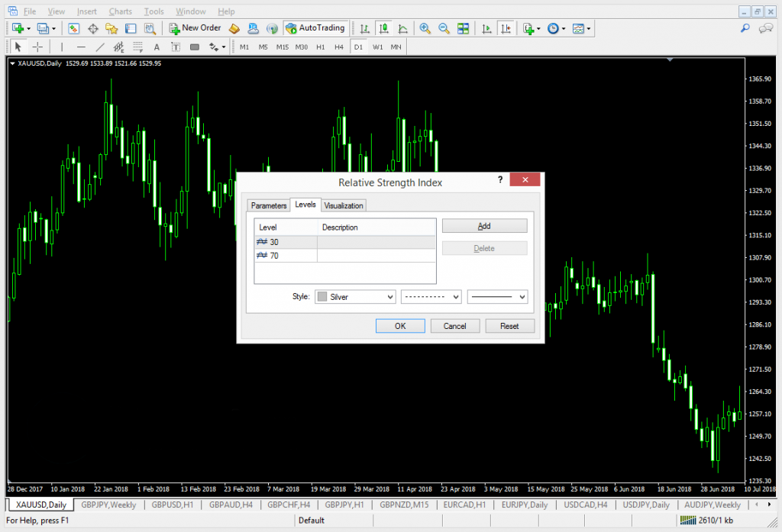
Task: Click the New Order button
Action: point(195,28)
